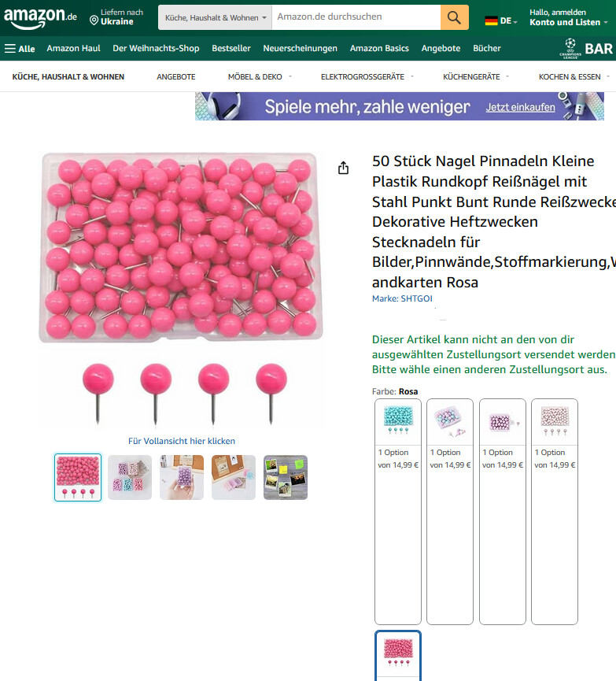Click the orange search magnifier button
This screenshot has height=681, width=616.
(x=454, y=17)
